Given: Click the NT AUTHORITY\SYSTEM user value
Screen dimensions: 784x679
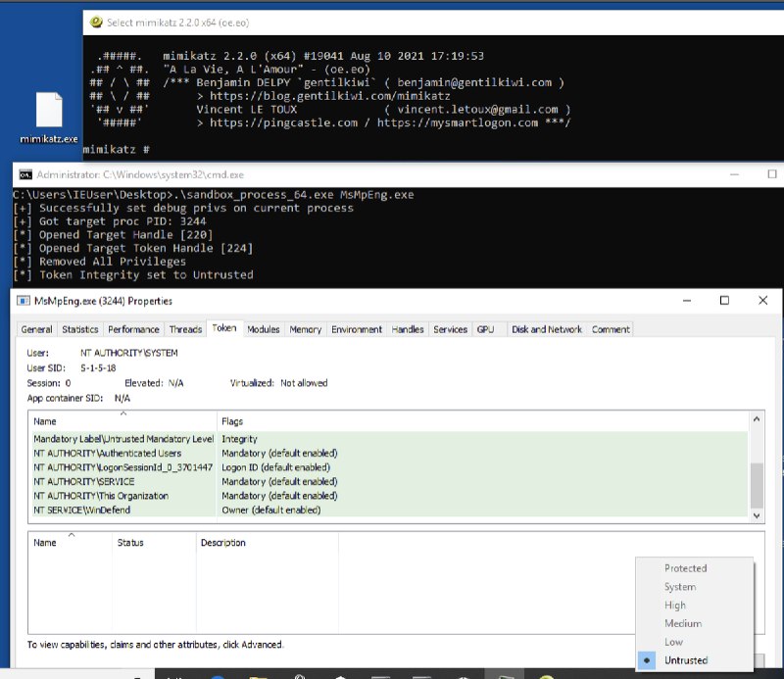Looking at the screenshot, I should coord(129,353).
